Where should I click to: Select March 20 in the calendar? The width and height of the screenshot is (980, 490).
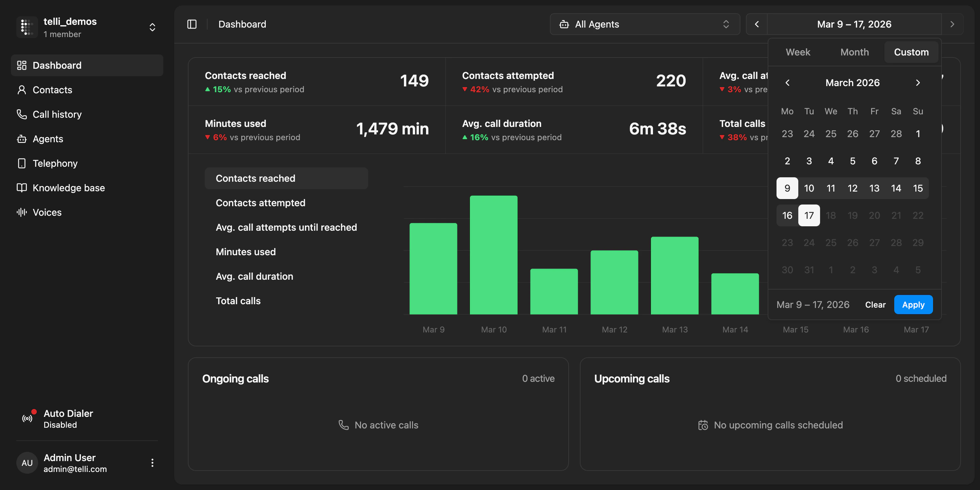click(x=874, y=215)
